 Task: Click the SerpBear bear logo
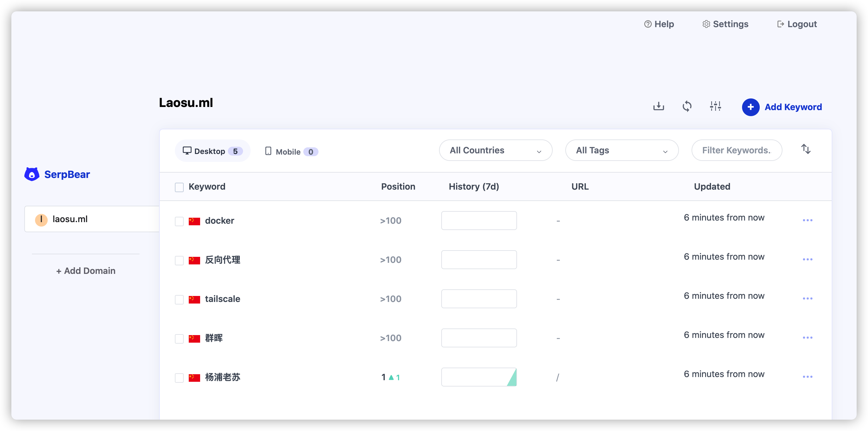click(x=32, y=174)
